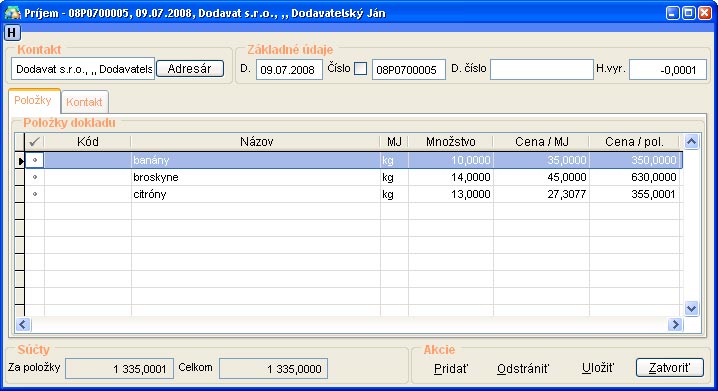Open the Adresár address book

(x=190, y=69)
